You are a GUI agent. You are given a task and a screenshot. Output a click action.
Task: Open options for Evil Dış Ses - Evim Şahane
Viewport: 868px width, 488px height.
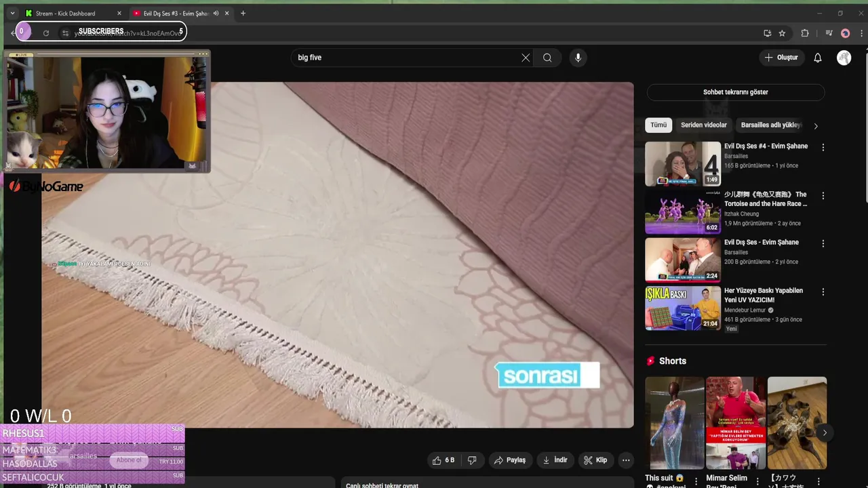pyautogui.click(x=823, y=243)
